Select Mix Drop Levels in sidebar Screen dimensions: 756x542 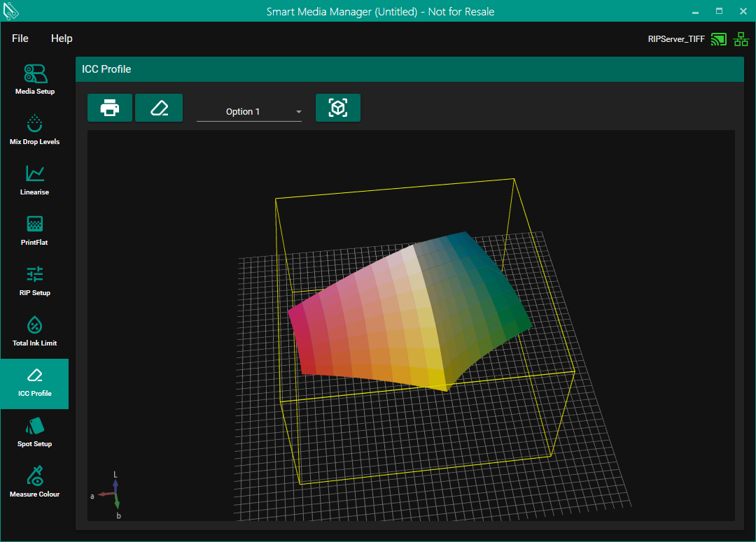coord(35,129)
